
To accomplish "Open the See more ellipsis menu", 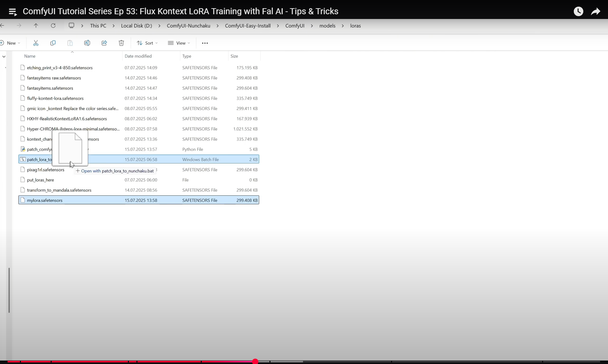I will (205, 43).
